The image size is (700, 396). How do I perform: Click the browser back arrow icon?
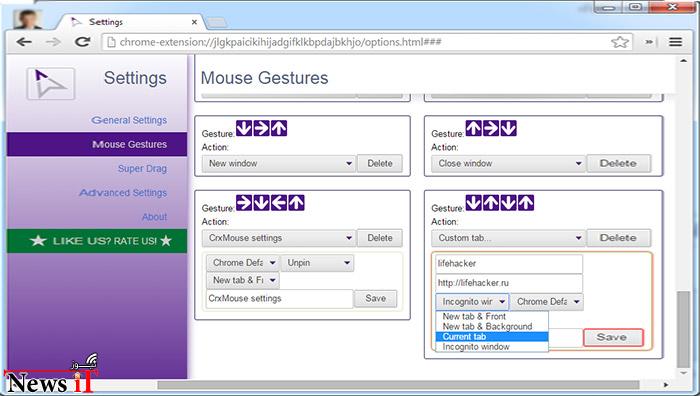pyautogui.click(x=24, y=42)
